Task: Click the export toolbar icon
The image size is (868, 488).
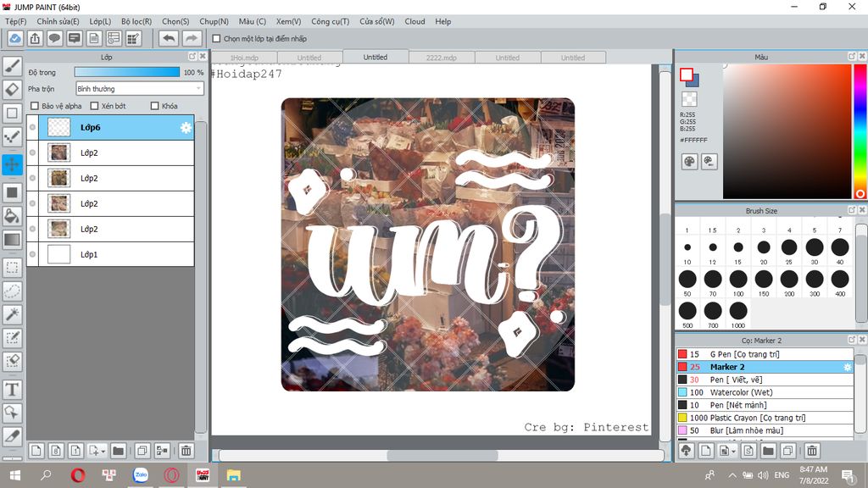Action: 35,38
